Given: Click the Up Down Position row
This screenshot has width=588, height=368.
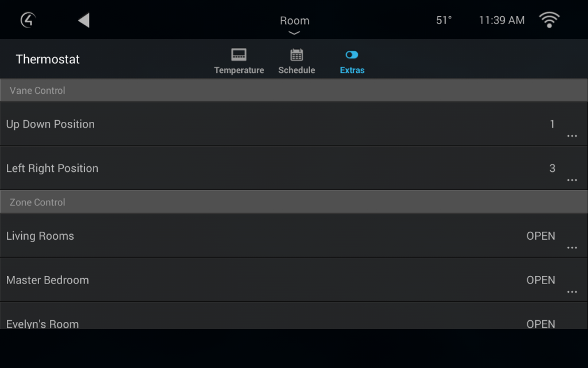Looking at the screenshot, I should 294,124.
